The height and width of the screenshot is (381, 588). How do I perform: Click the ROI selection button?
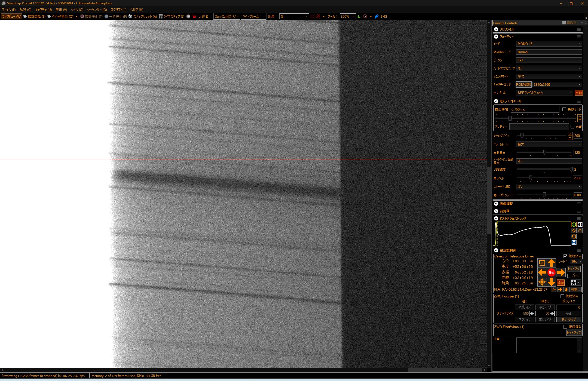(x=523, y=85)
